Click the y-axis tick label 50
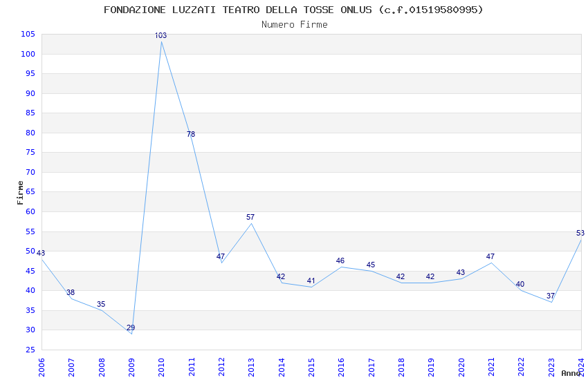The width and height of the screenshot is (588, 380). [x=30, y=251]
